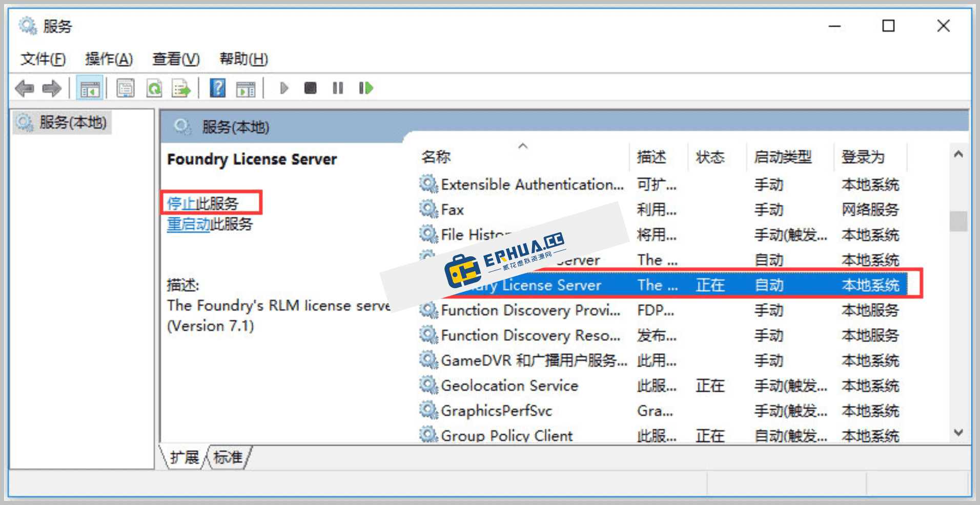Select the GraphicsPerfSvc service name
The height and width of the screenshot is (505, 980).
[x=496, y=410]
